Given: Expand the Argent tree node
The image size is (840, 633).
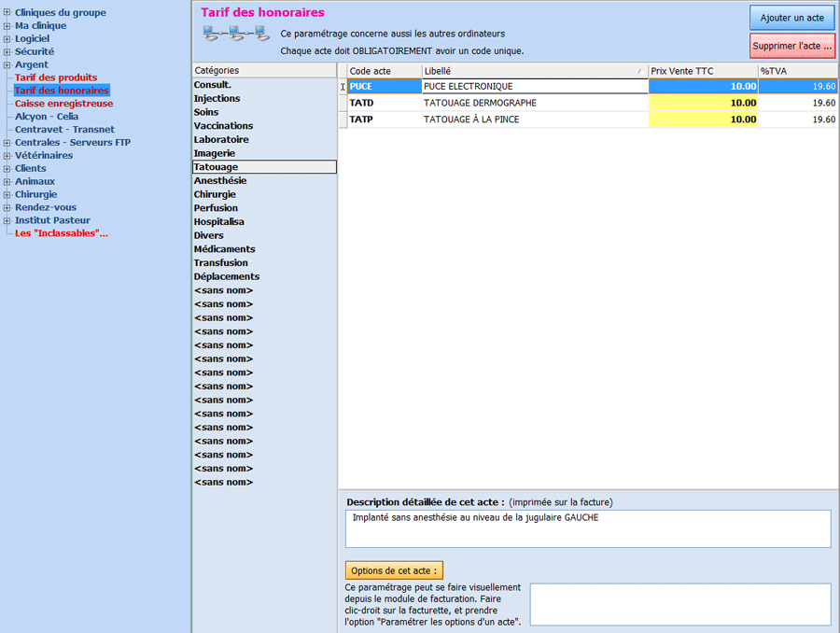Looking at the screenshot, I should (7, 65).
